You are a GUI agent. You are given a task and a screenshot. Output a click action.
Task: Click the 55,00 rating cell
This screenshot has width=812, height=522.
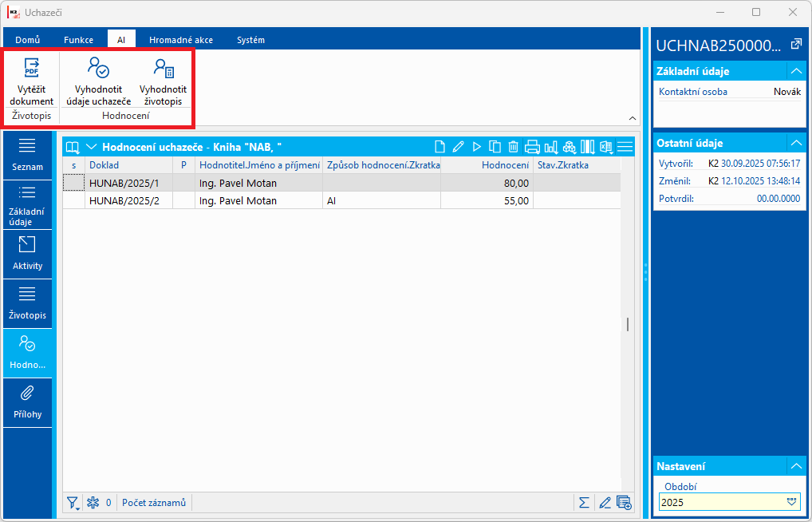(487, 200)
